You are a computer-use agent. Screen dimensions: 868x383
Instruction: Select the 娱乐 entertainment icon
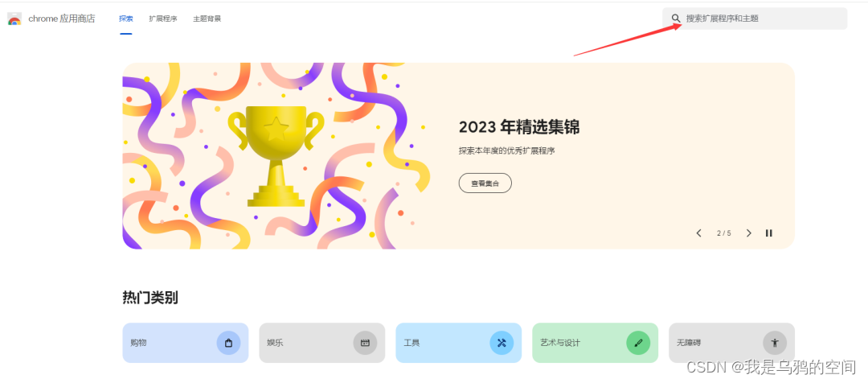[x=366, y=343]
